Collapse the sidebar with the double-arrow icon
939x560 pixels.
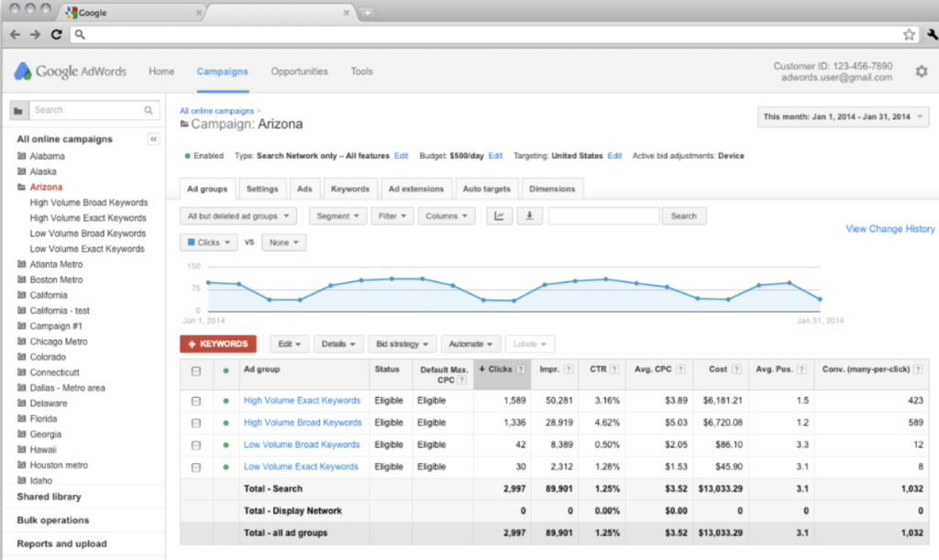point(153,139)
